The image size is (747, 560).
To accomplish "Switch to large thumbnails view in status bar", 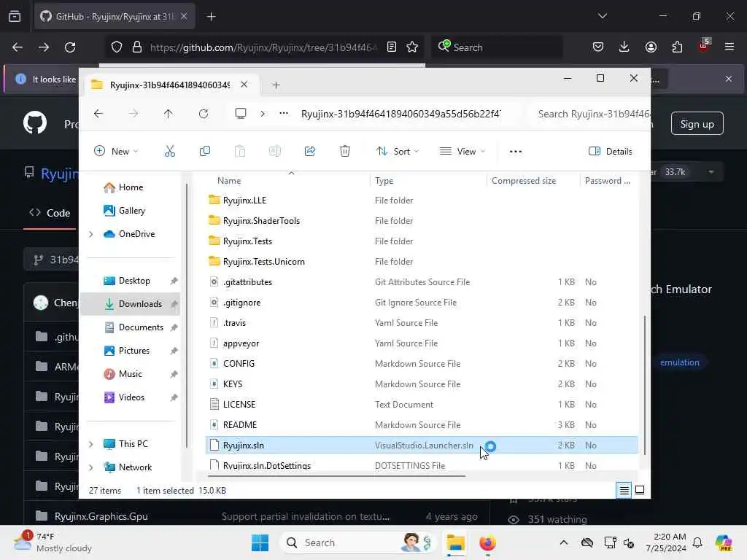I will tap(640, 490).
